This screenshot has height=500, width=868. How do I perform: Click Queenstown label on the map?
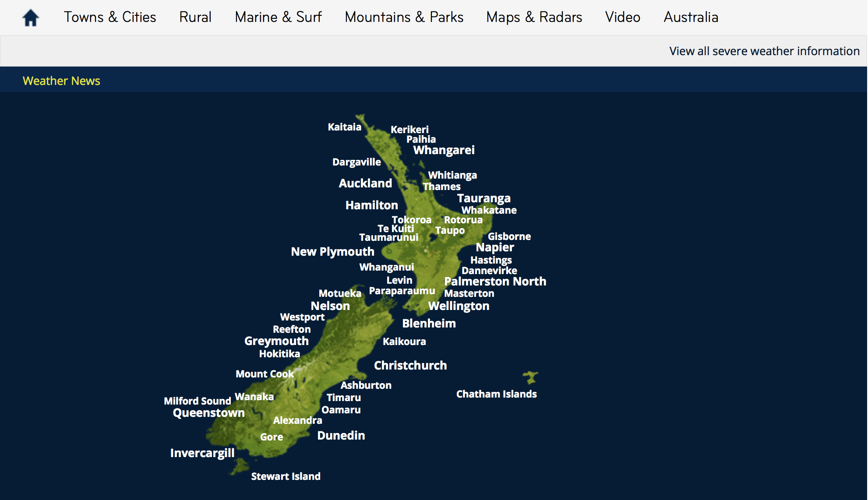coord(208,413)
